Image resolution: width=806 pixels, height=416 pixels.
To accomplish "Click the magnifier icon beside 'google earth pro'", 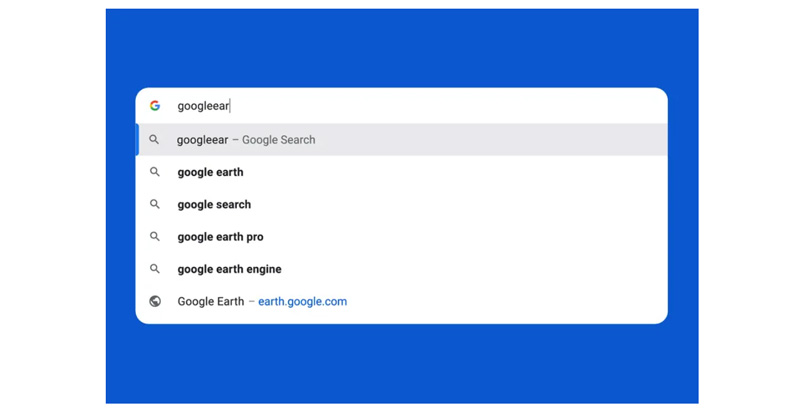I will 155,237.
